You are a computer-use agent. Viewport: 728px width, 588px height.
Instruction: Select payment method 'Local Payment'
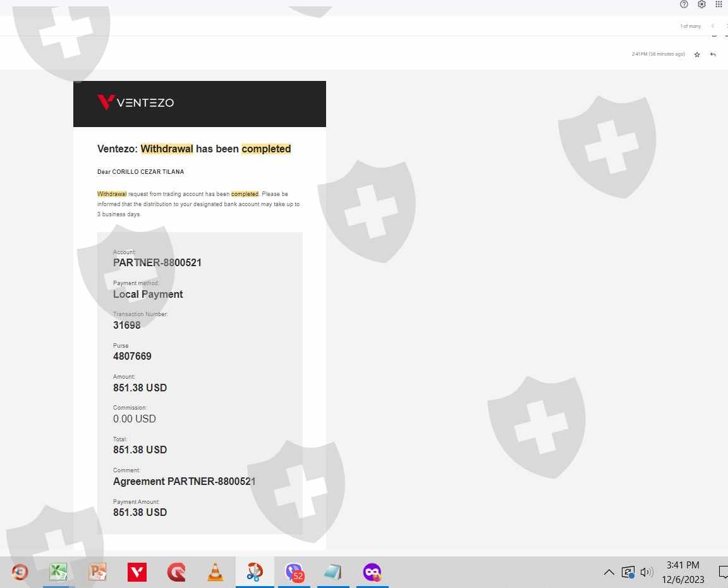pos(148,294)
